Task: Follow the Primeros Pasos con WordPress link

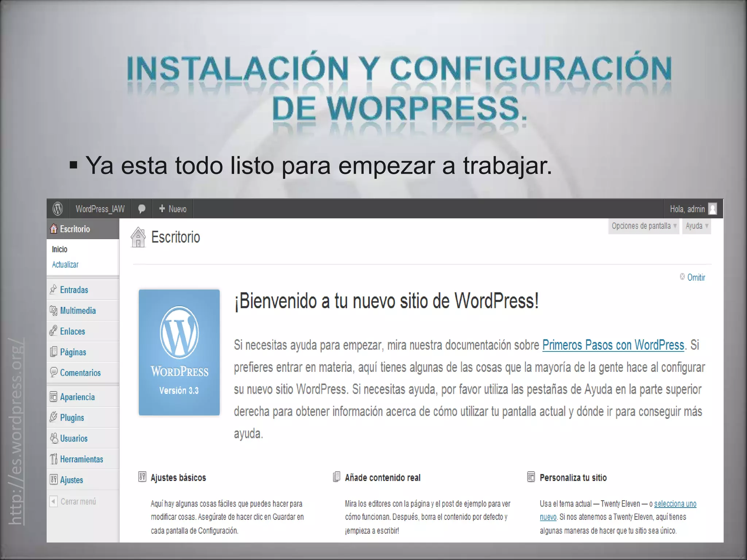Action: pos(613,345)
